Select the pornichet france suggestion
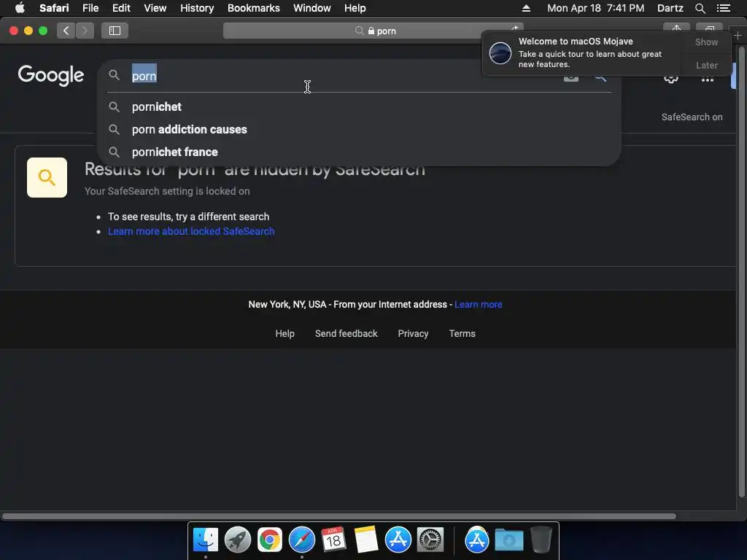The width and height of the screenshot is (747, 560). coord(359,152)
